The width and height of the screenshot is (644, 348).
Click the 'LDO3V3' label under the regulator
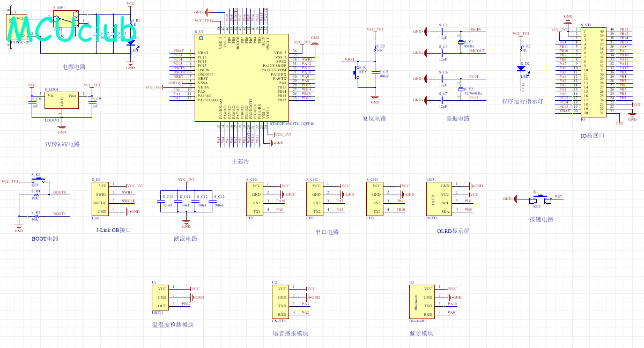[53, 120]
